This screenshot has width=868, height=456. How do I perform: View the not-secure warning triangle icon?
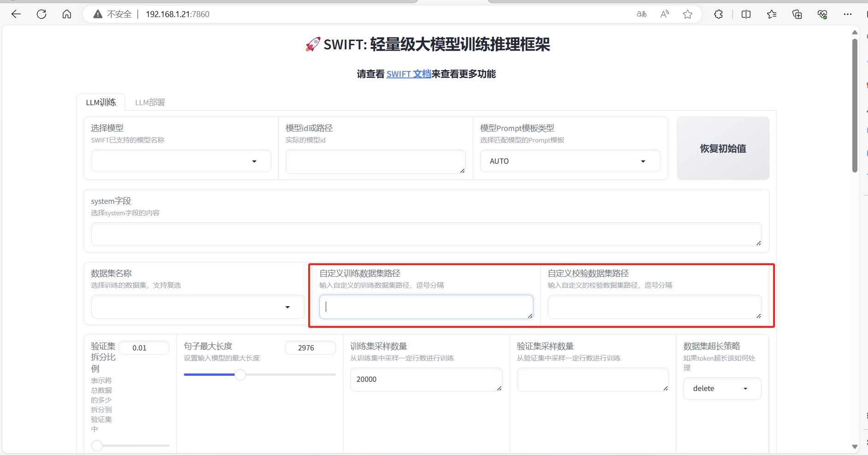click(x=98, y=14)
